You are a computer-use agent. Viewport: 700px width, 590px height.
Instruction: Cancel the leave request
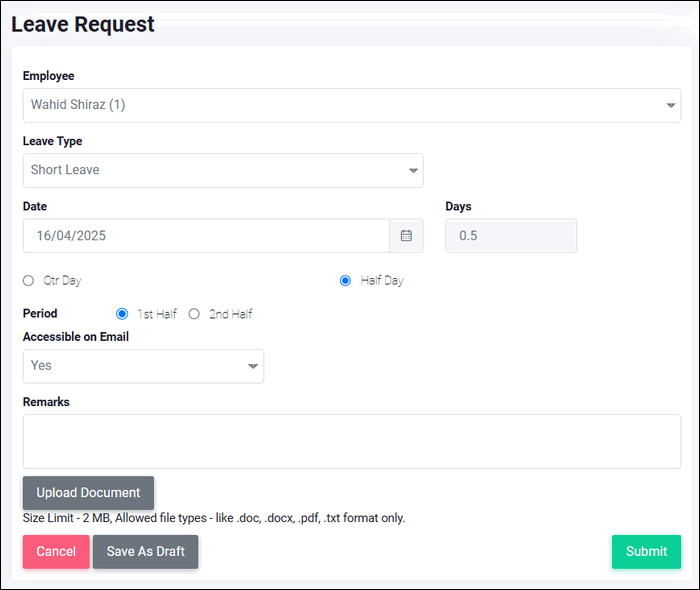pyautogui.click(x=56, y=552)
